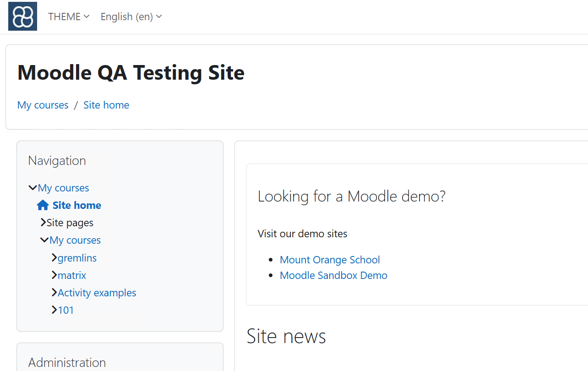Click top My courses link in Navigation
Screen dimensions: 588x371
(64, 188)
